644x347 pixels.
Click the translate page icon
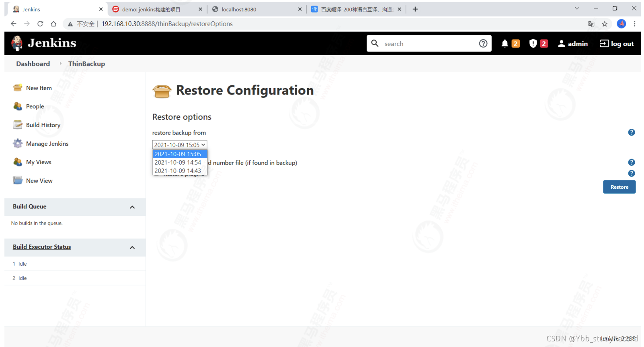pyautogui.click(x=591, y=24)
